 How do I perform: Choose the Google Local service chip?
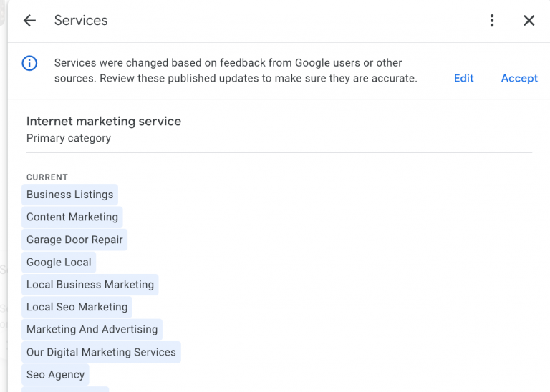59,262
